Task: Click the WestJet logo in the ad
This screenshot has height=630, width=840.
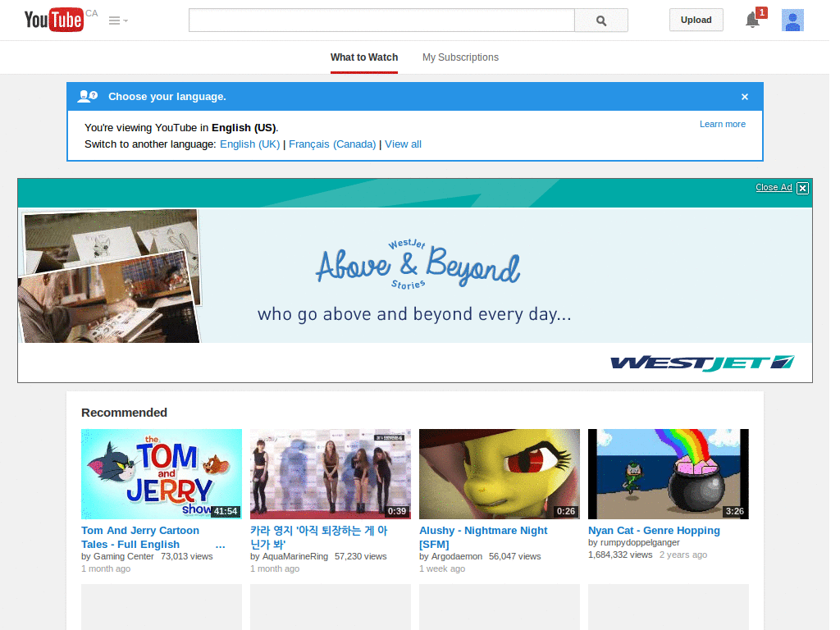Action: coord(702,363)
